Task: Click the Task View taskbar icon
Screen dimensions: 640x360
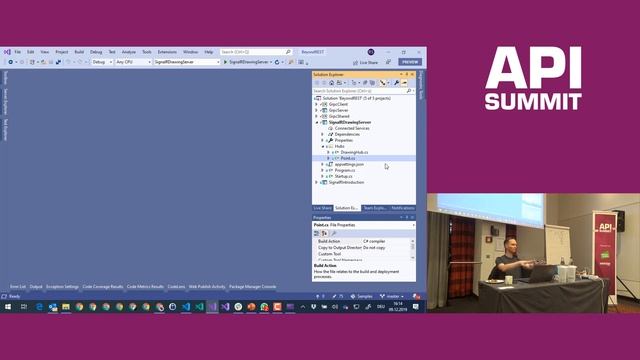Action: coord(24,307)
